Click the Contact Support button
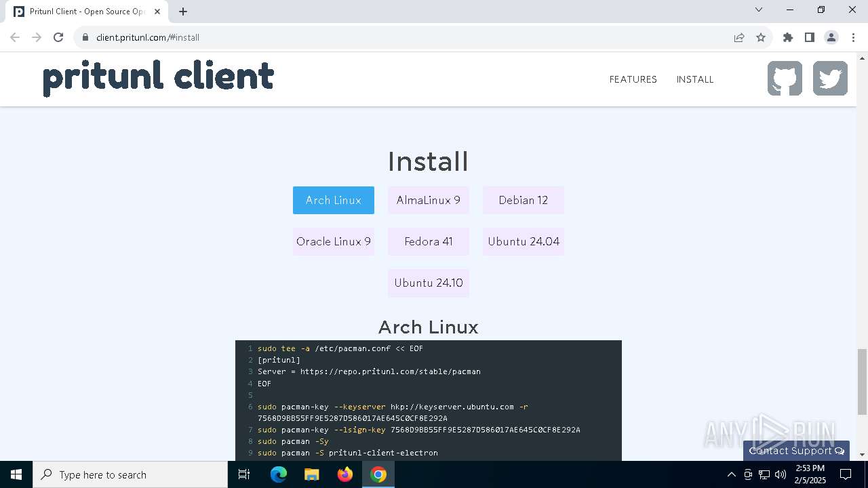868x488 pixels. (796, 451)
